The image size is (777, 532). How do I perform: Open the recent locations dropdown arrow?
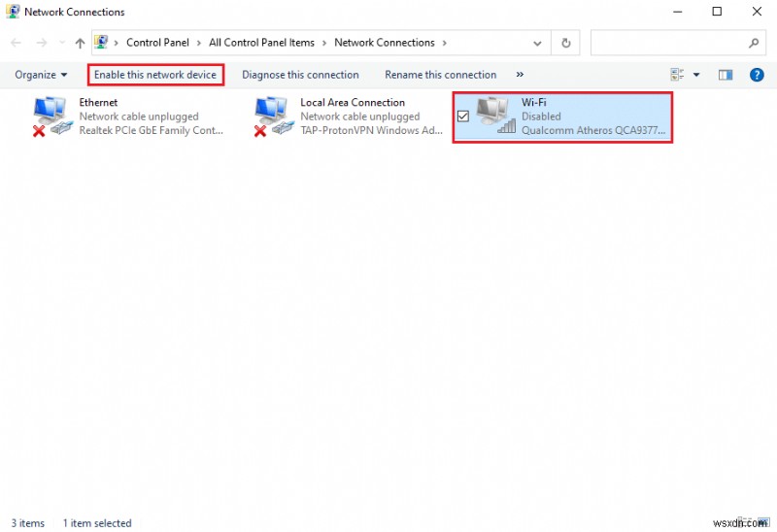pyautogui.click(x=62, y=43)
